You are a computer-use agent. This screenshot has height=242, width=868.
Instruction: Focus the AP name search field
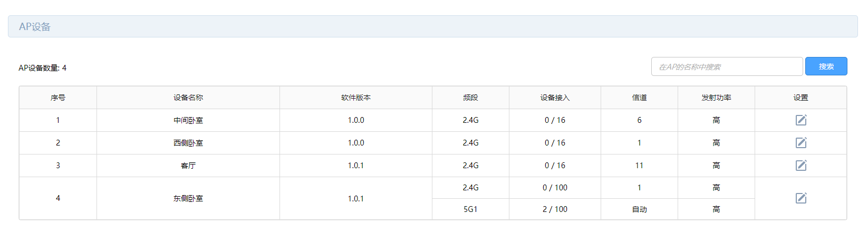coord(727,66)
